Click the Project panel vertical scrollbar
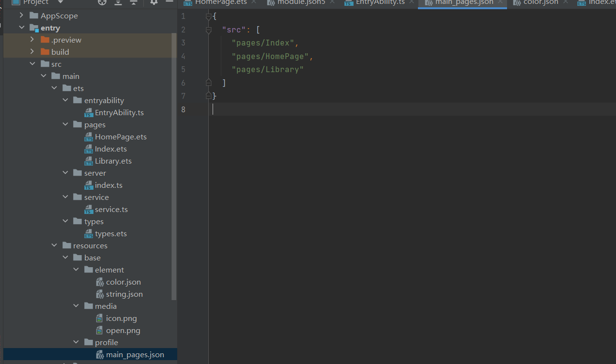 [x=174, y=165]
